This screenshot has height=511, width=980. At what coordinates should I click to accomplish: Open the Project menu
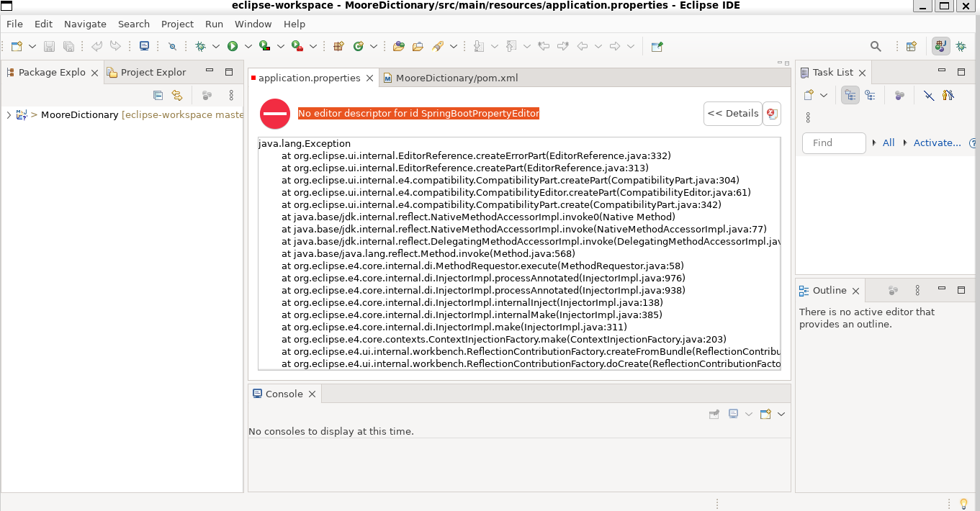point(177,24)
